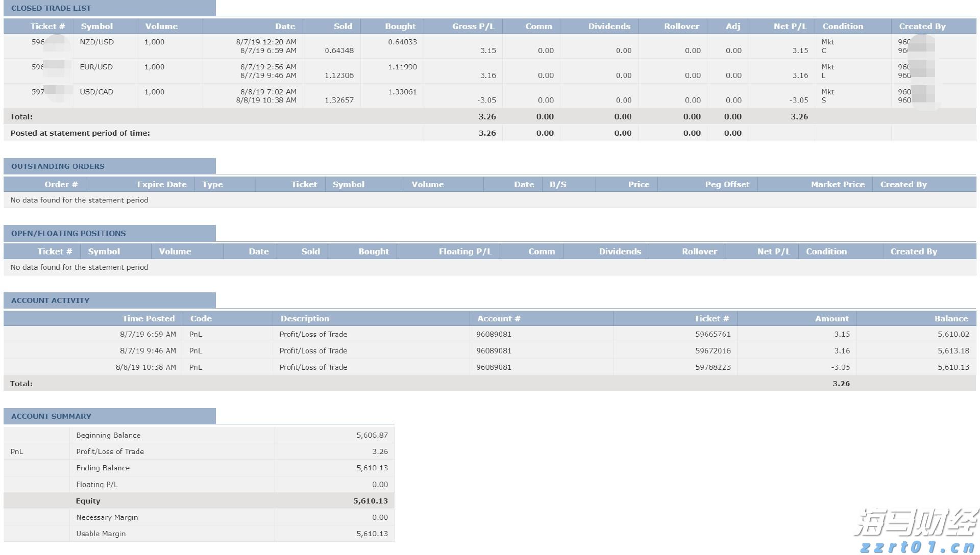Click the Usable Margin row
The height and width of the screenshot is (555, 980).
pos(101,534)
